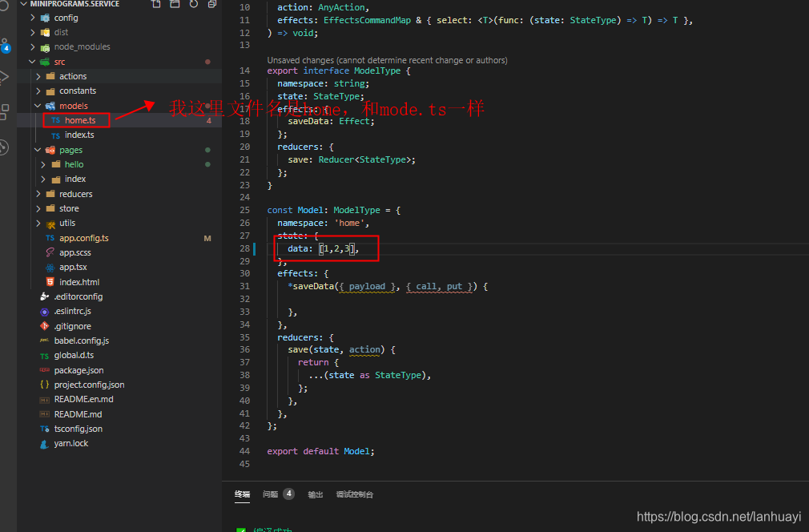Expand the config folder chevron
The height and width of the screenshot is (532, 809).
pyautogui.click(x=33, y=18)
